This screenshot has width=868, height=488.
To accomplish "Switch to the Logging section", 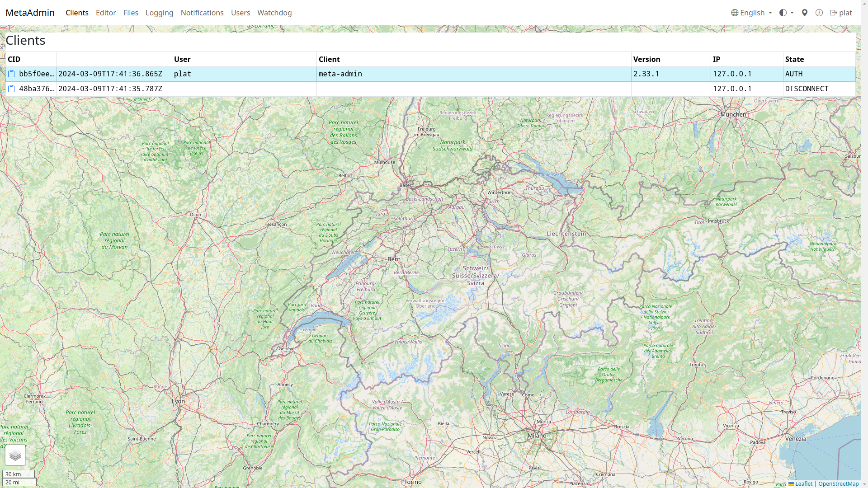I will pos(159,13).
